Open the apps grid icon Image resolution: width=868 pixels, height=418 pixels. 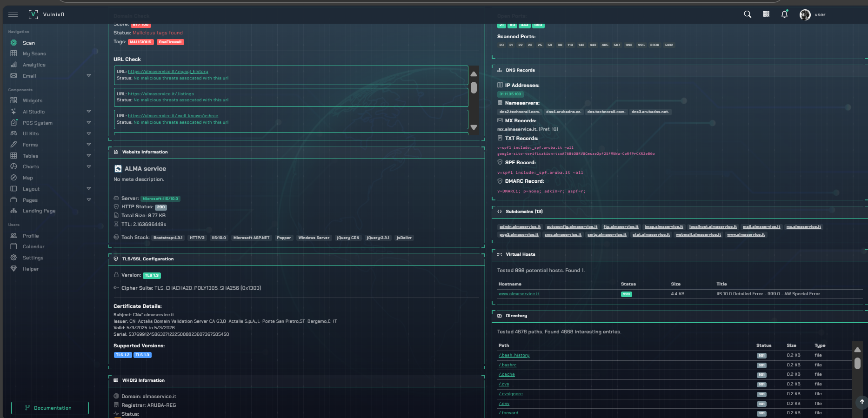pos(766,14)
